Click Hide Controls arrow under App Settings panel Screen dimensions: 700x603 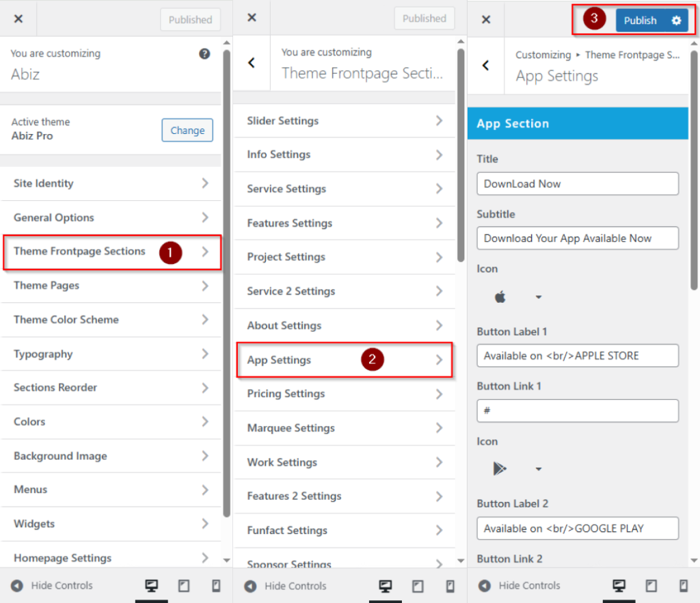click(x=485, y=586)
